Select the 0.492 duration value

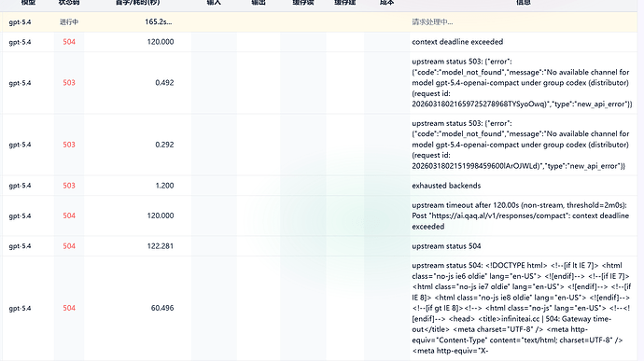(164, 83)
